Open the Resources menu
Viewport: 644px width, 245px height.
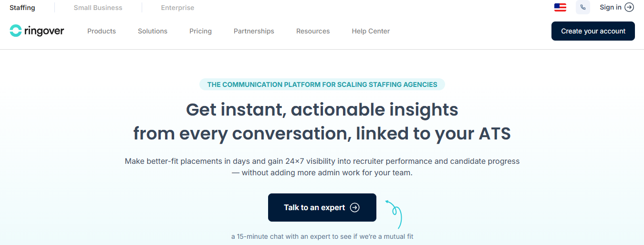(x=313, y=31)
